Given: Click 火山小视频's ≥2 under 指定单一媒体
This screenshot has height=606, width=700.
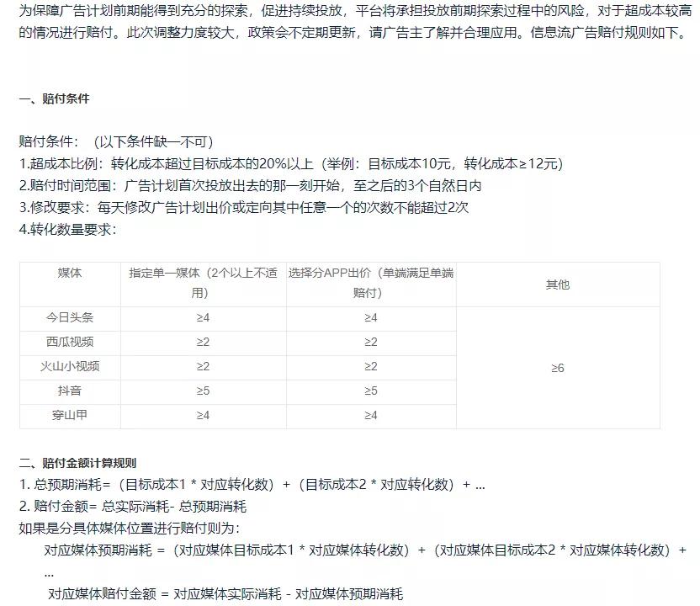Looking at the screenshot, I should pos(203,367).
